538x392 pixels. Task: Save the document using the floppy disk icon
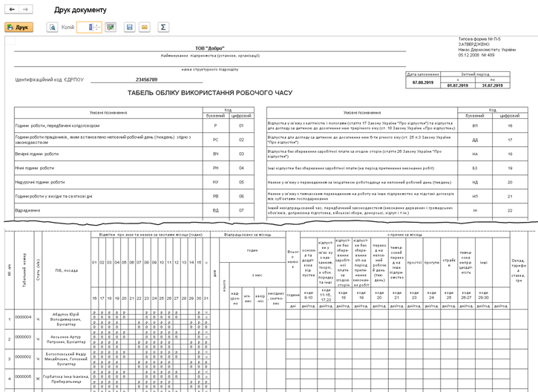(130, 27)
